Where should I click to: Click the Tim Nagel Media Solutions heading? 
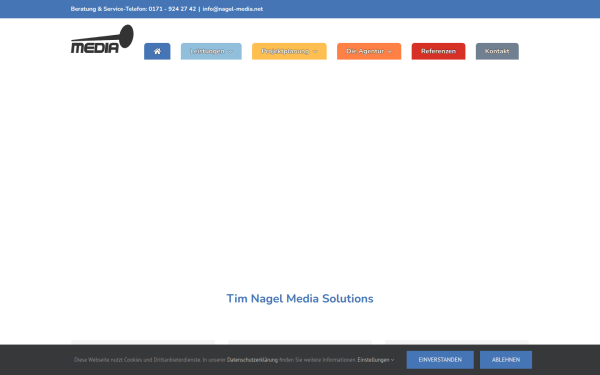point(300,298)
